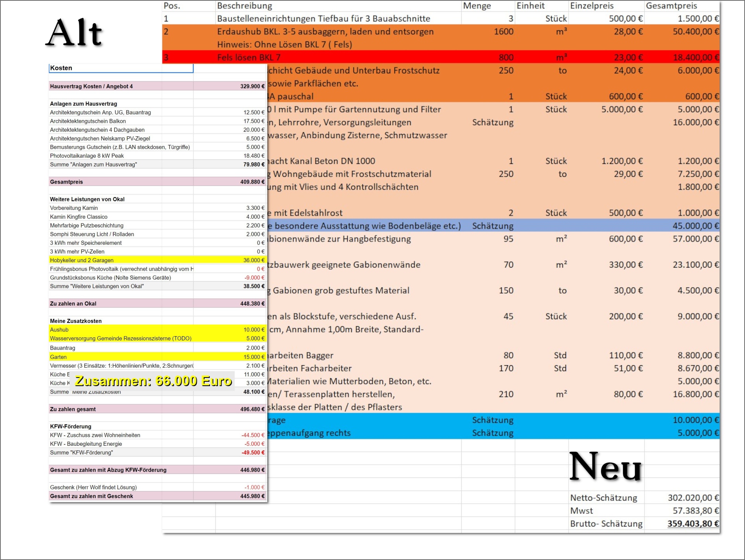Click the red '-49.500 €' KFW sum
This screenshot has height=560, width=745.
(253, 453)
